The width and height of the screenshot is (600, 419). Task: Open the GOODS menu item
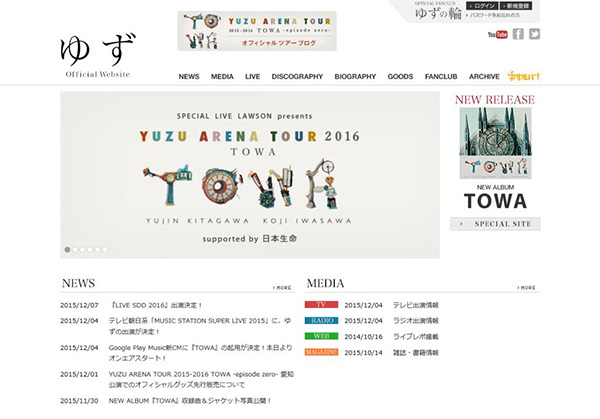(x=400, y=77)
